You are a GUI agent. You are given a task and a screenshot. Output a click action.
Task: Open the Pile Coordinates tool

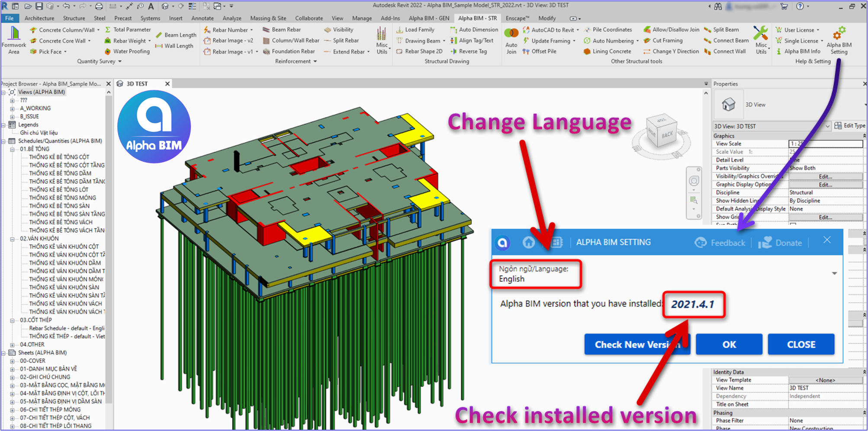pyautogui.click(x=608, y=30)
